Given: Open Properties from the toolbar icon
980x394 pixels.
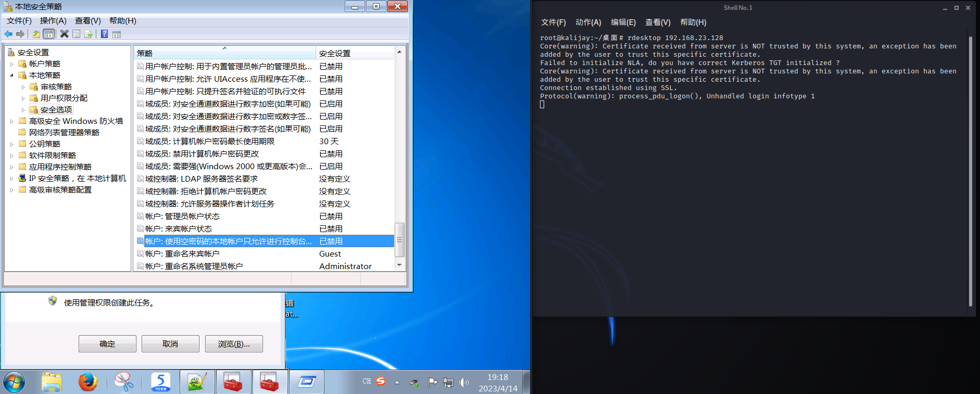Looking at the screenshot, I should coord(76,34).
